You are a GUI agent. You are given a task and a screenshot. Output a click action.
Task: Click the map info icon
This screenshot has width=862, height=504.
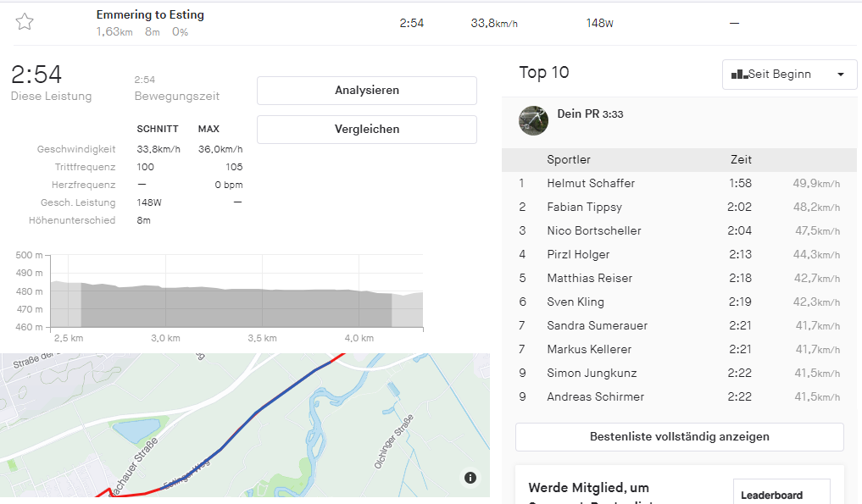click(470, 478)
